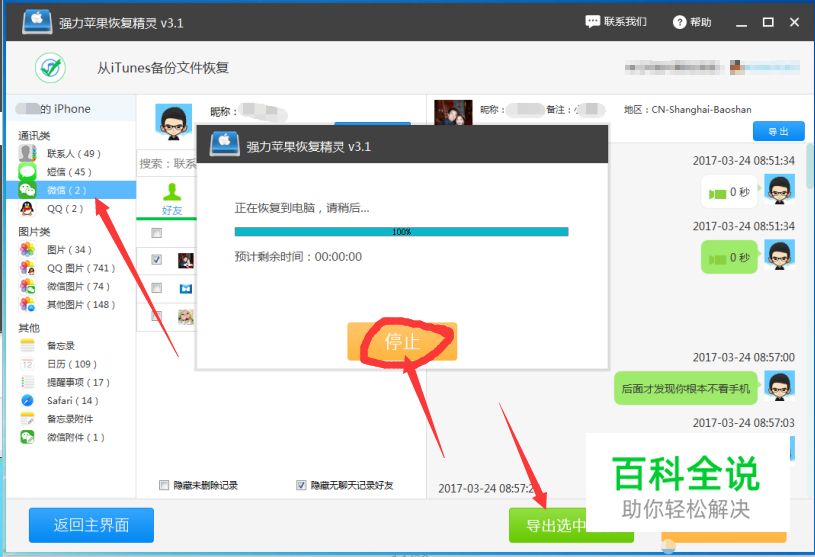The width and height of the screenshot is (815, 557).
Task: Click the chat partner's photo avatar
Action: tap(453, 112)
